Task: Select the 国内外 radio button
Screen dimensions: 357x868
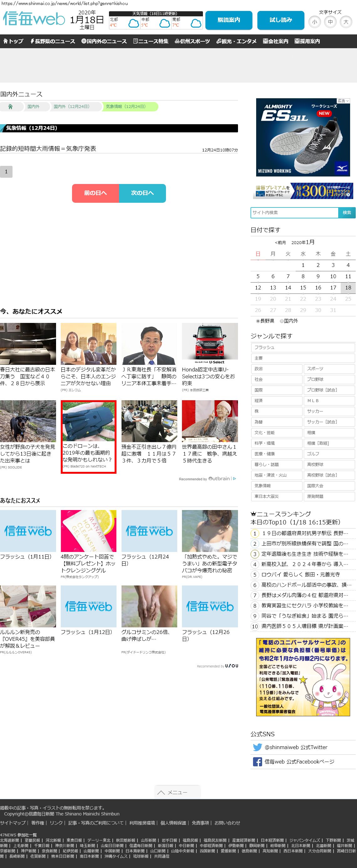Action: (x=282, y=321)
